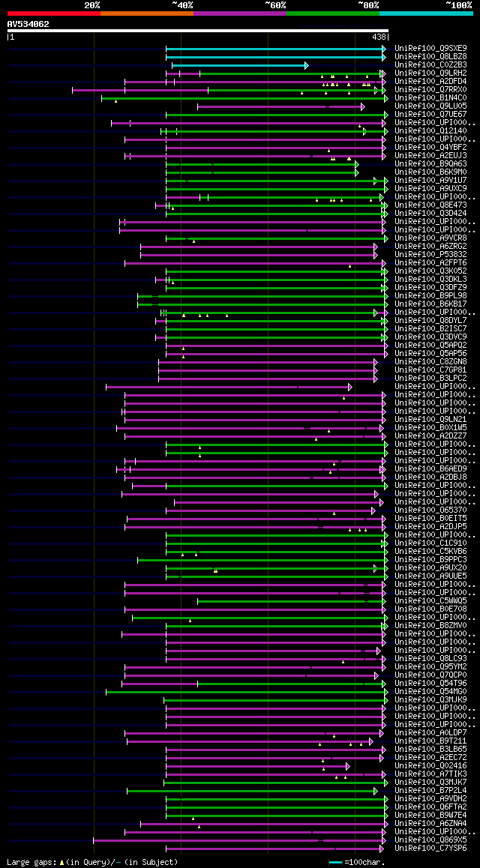Select the UniRef100_Q8LC93 entry
The width and height of the screenshot is (480, 868).
(x=430, y=659)
